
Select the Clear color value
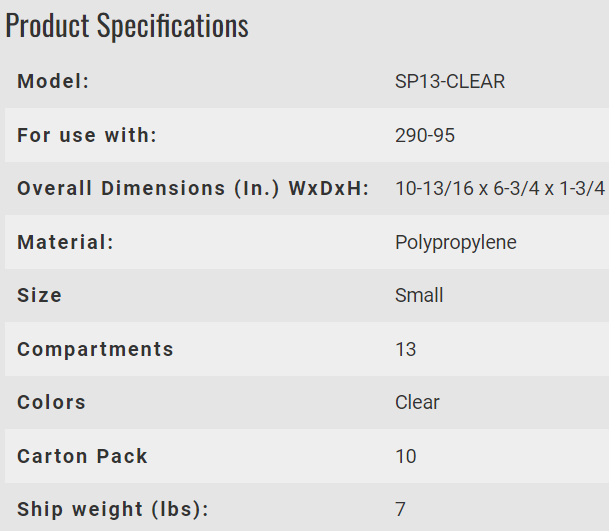[417, 402]
